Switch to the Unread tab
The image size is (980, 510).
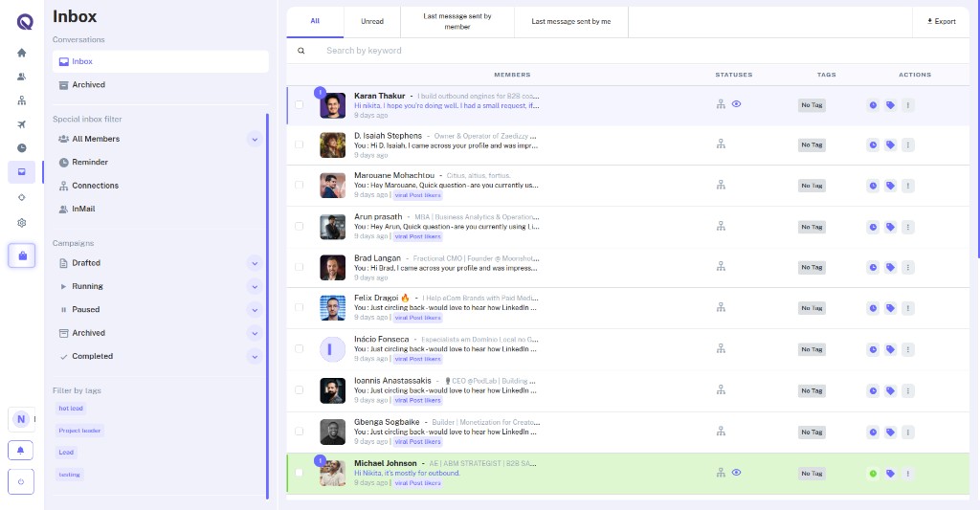(x=372, y=22)
